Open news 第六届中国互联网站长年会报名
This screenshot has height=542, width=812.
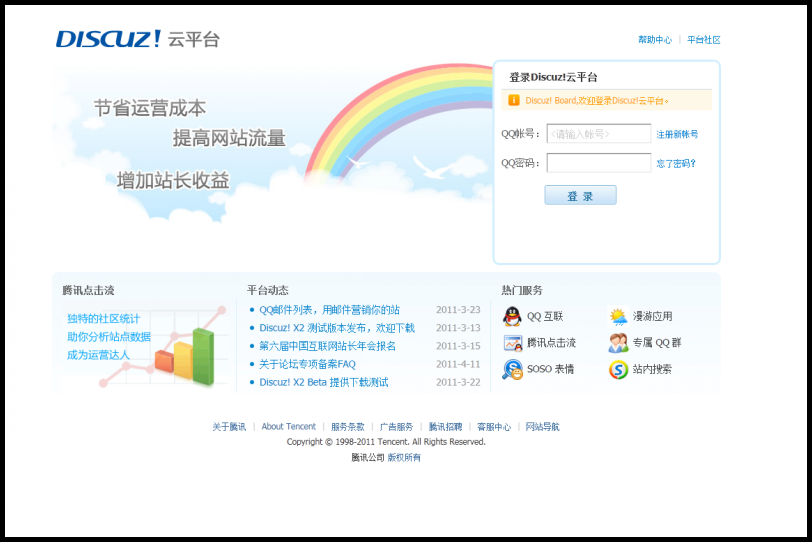(327, 346)
